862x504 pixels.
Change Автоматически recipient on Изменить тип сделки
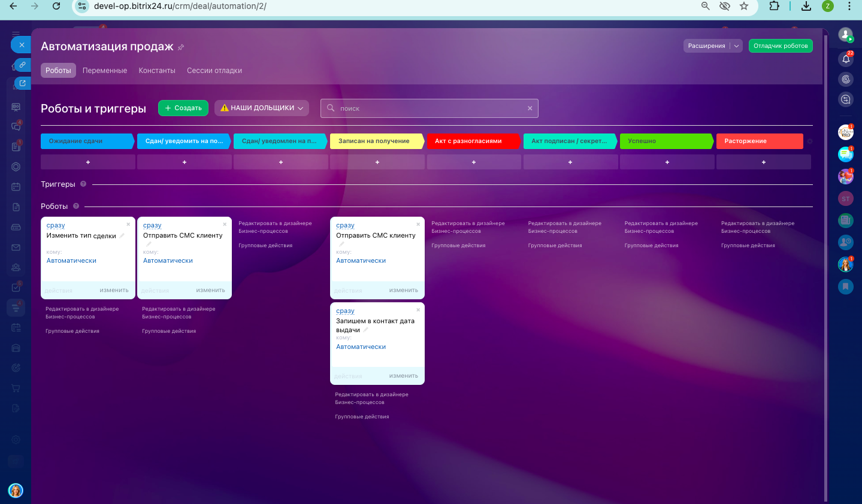71,261
